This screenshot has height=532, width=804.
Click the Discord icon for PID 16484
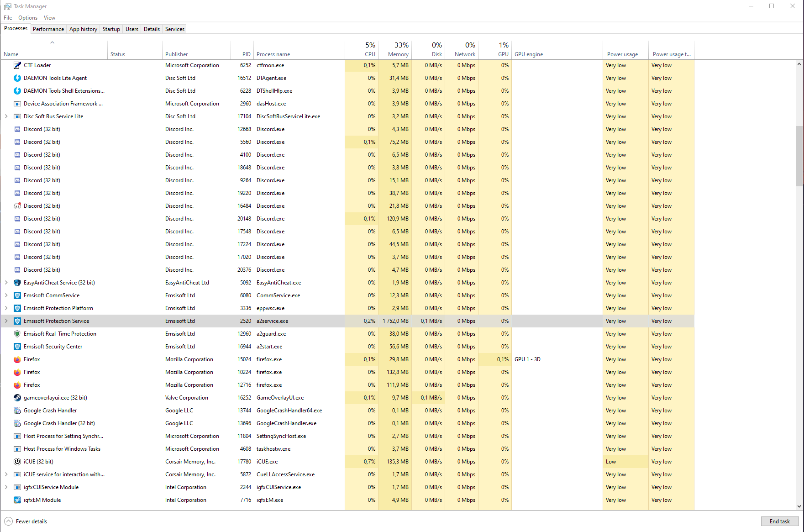(x=17, y=206)
